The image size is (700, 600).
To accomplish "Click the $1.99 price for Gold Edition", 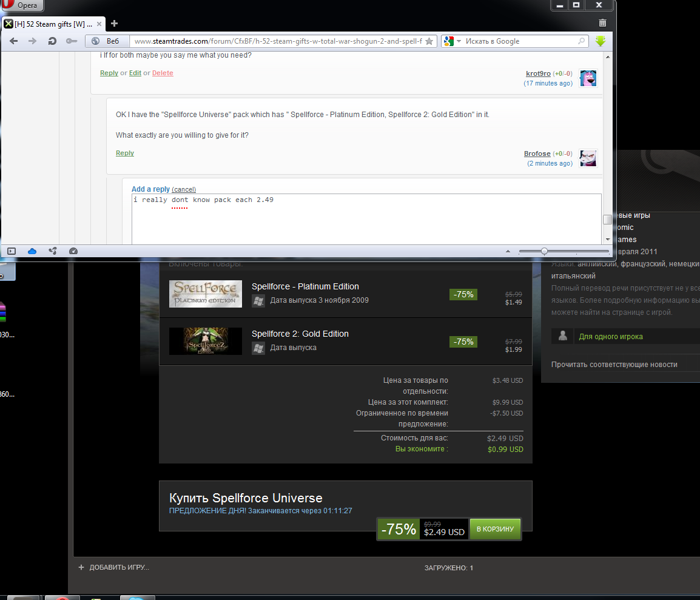I will point(513,349).
